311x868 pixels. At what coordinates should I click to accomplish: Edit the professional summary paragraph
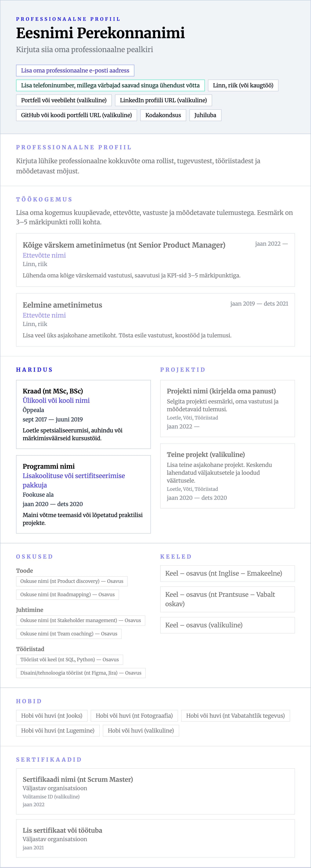point(138,166)
